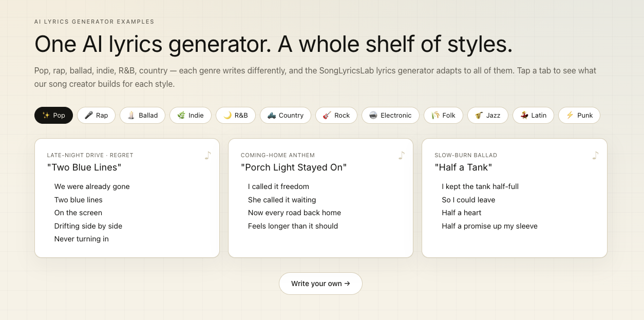Click the music note icon on Two Blue Lines card
The image size is (644, 320).
[x=207, y=155]
